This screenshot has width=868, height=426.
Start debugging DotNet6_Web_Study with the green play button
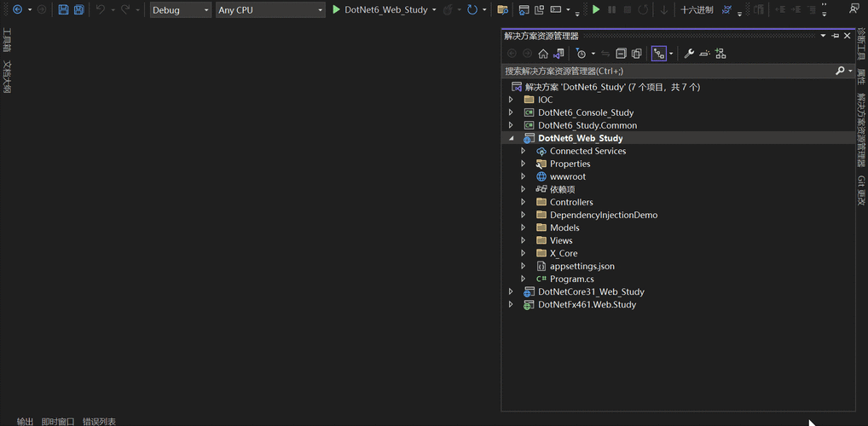click(336, 9)
